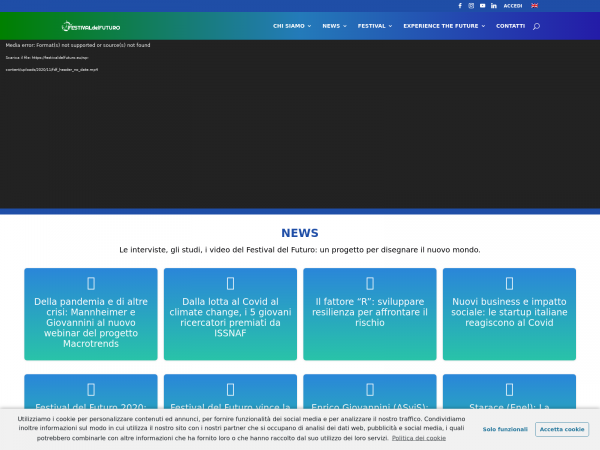This screenshot has width=600, height=450.
Task: Open the YouTube social icon
Action: click(x=482, y=6)
